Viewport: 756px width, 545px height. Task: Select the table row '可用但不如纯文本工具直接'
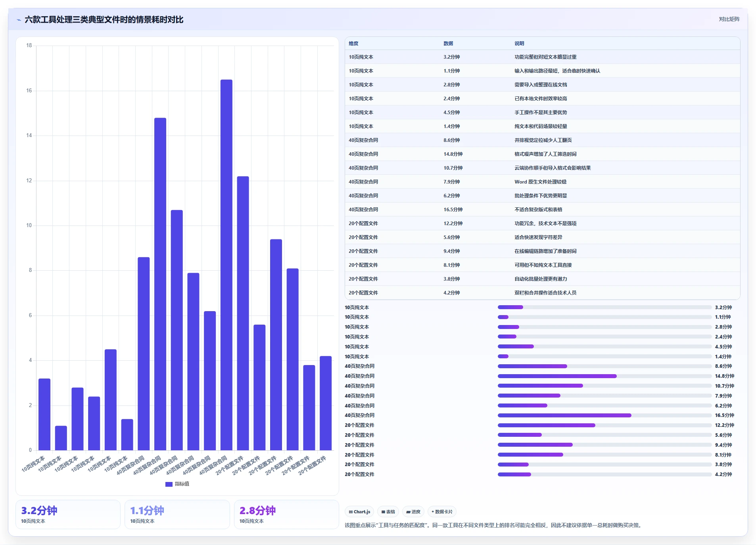[542, 265]
